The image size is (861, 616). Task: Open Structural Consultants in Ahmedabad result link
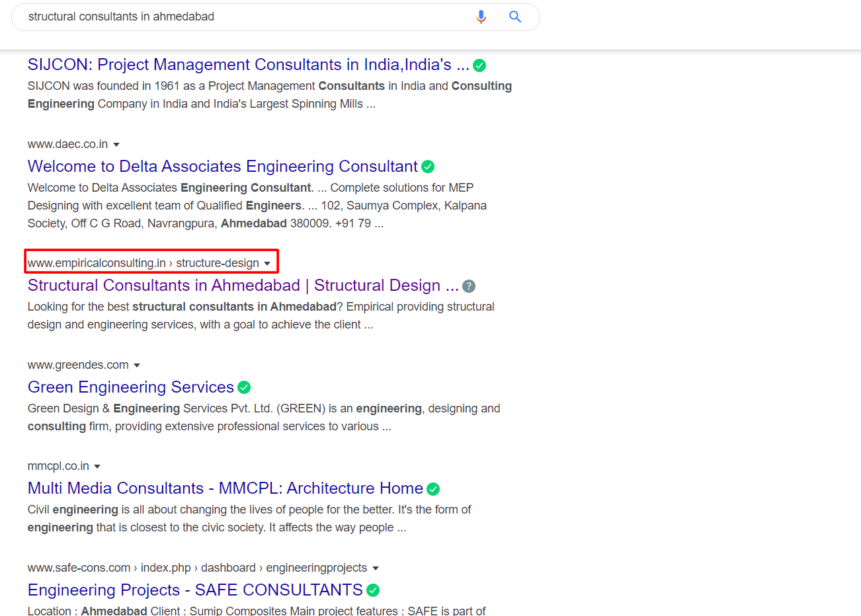coord(243,286)
